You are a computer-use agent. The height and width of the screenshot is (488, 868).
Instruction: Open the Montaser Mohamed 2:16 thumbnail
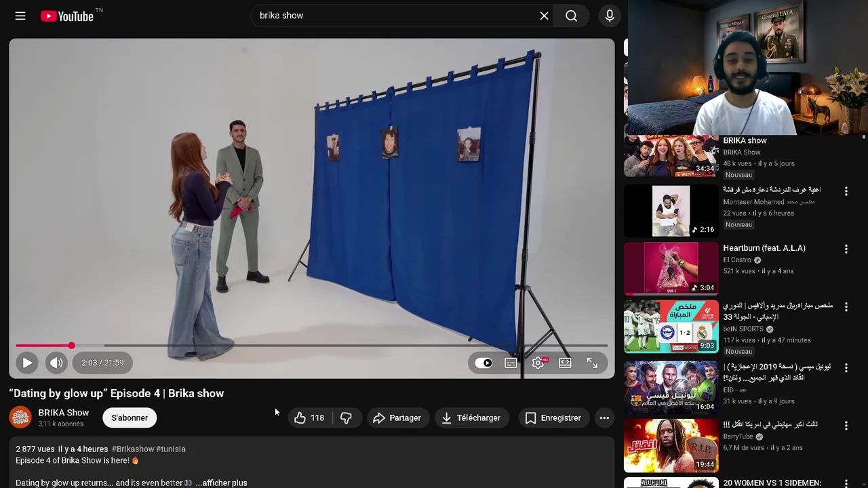[x=671, y=211]
